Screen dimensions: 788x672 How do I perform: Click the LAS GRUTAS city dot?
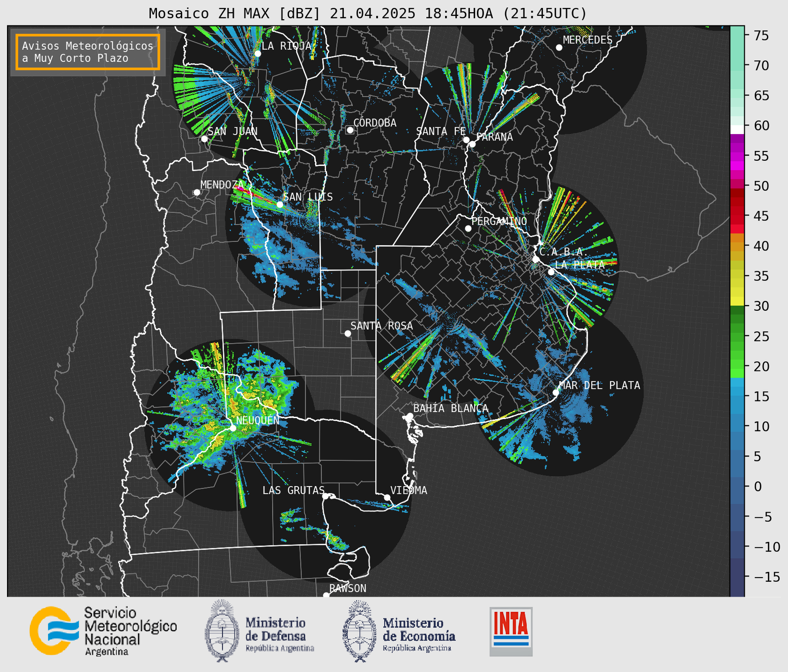click(x=326, y=496)
